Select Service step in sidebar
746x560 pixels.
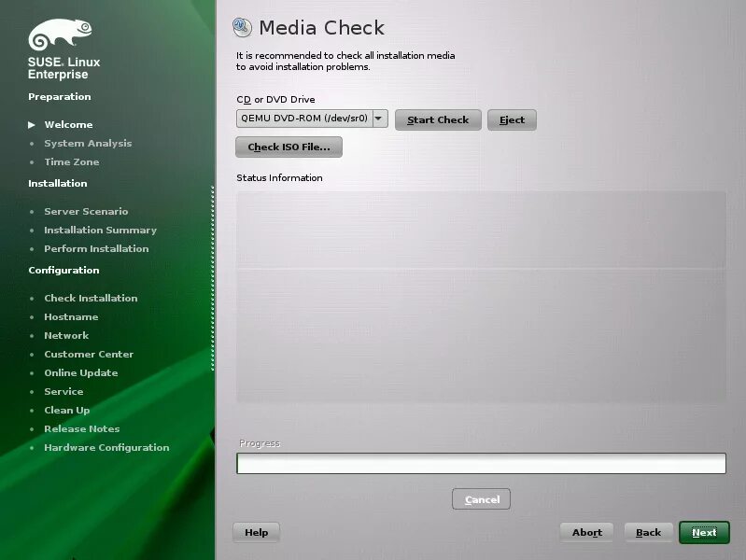pyautogui.click(x=63, y=392)
